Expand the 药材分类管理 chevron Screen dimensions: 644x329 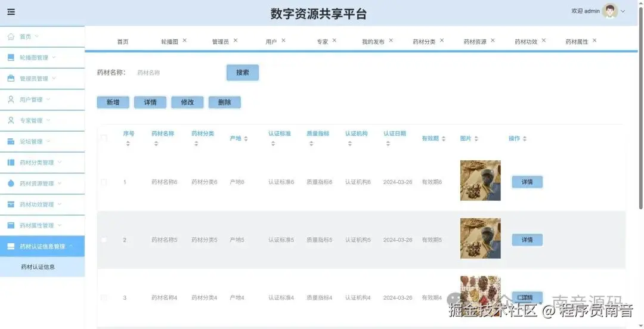coord(59,162)
